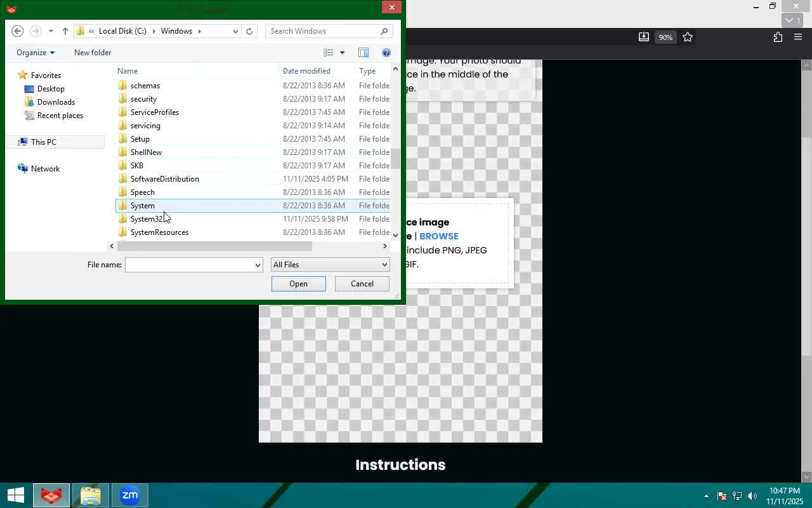Click the BROWSE link on webpage

tap(439, 236)
